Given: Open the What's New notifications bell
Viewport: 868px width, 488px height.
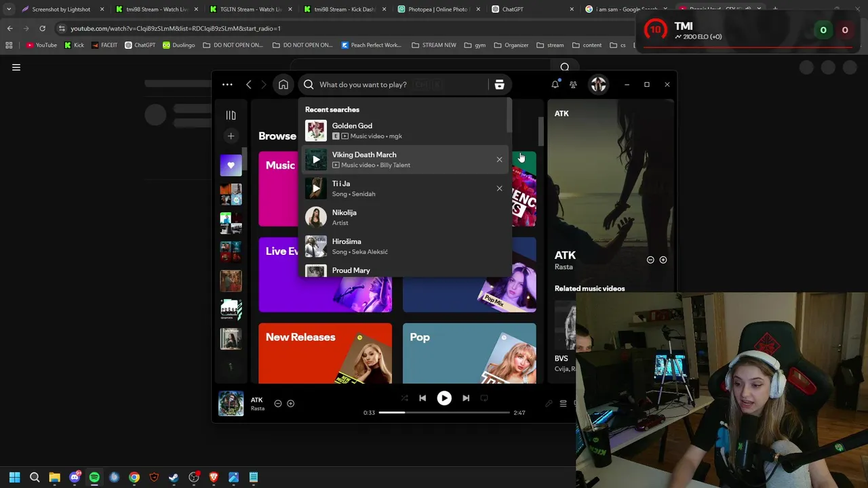Looking at the screenshot, I should click(x=555, y=84).
